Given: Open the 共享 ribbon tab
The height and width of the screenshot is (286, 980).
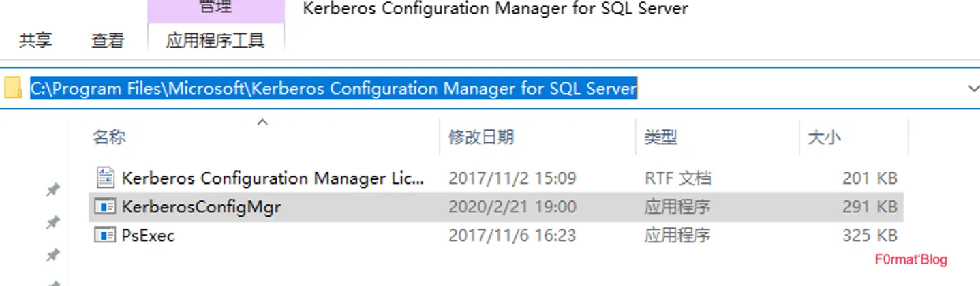Looking at the screenshot, I should [x=35, y=41].
